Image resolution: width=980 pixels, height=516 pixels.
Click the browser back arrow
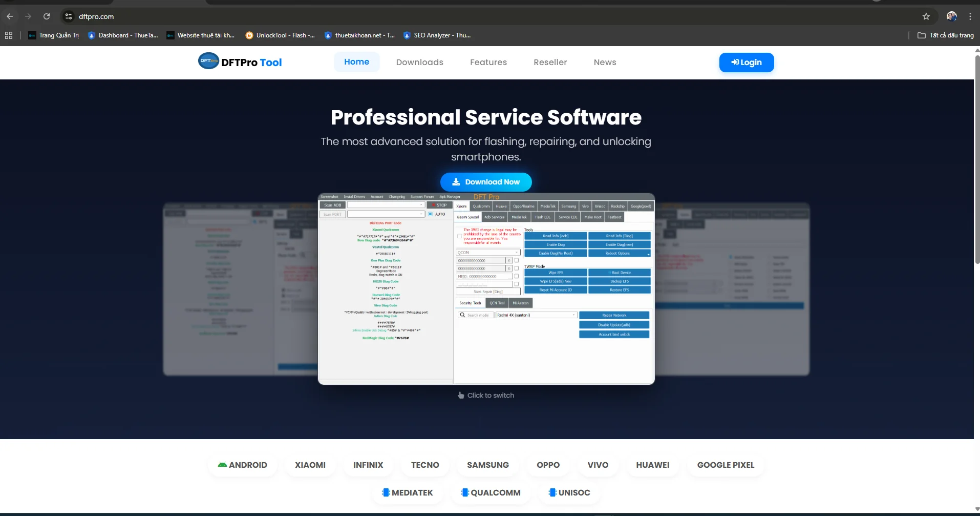[x=10, y=16]
